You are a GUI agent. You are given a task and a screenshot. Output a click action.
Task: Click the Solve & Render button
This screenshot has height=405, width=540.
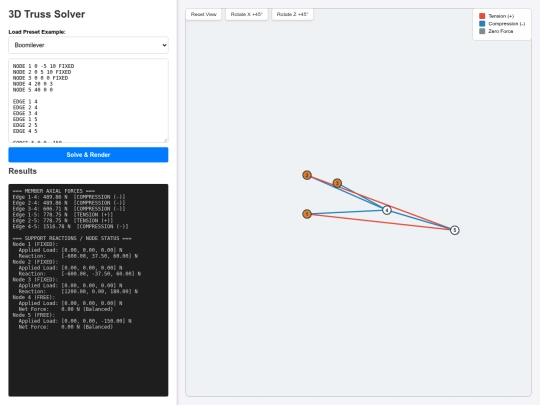[88, 155]
